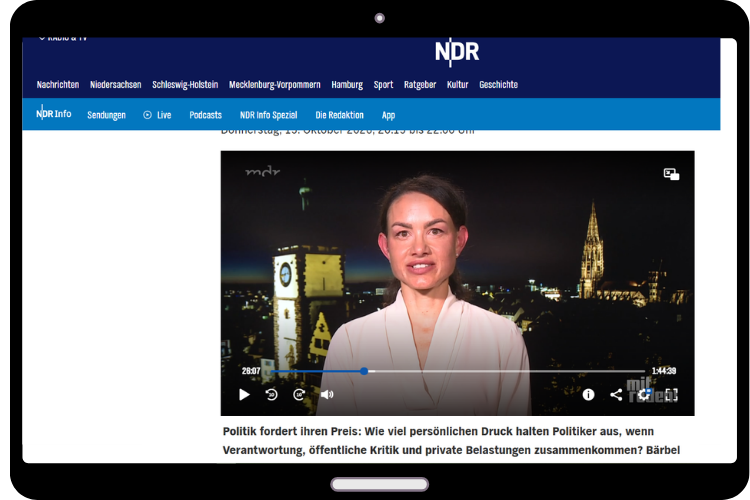Open NDR Info home logo
The height and width of the screenshot is (500, 750).
click(54, 114)
